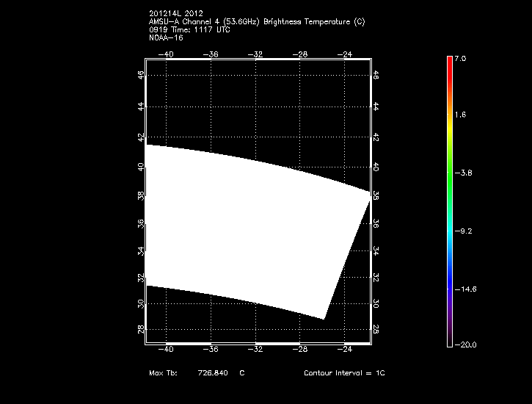Click the 28 latitude label on right axis
The width and height of the screenshot is (532, 404).
375,330
